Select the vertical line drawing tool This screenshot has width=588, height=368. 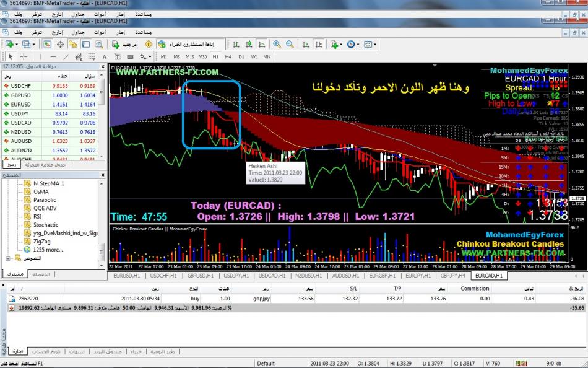click(x=40, y=57)
